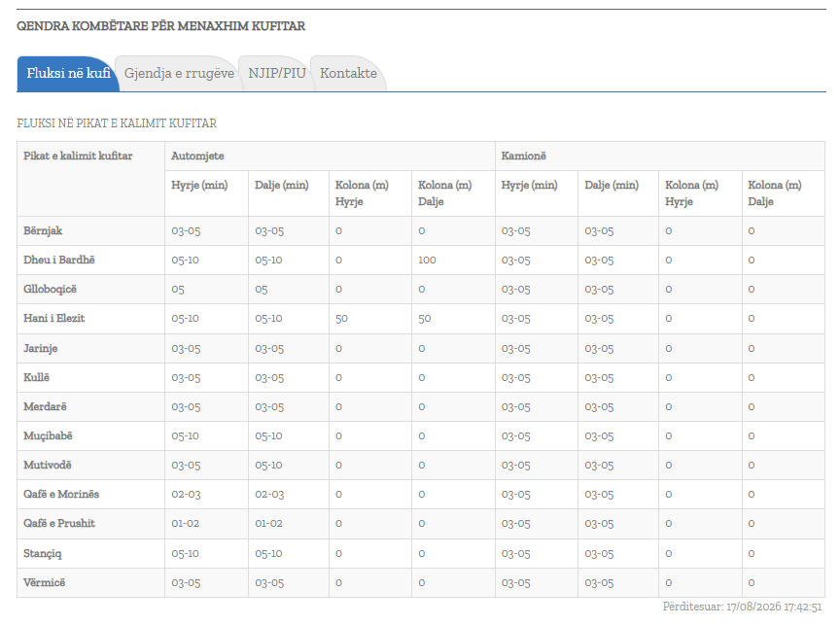Select the Mutivodë row label
The height and width of the screenshot is (625, 840).
(x=47, y=465)
